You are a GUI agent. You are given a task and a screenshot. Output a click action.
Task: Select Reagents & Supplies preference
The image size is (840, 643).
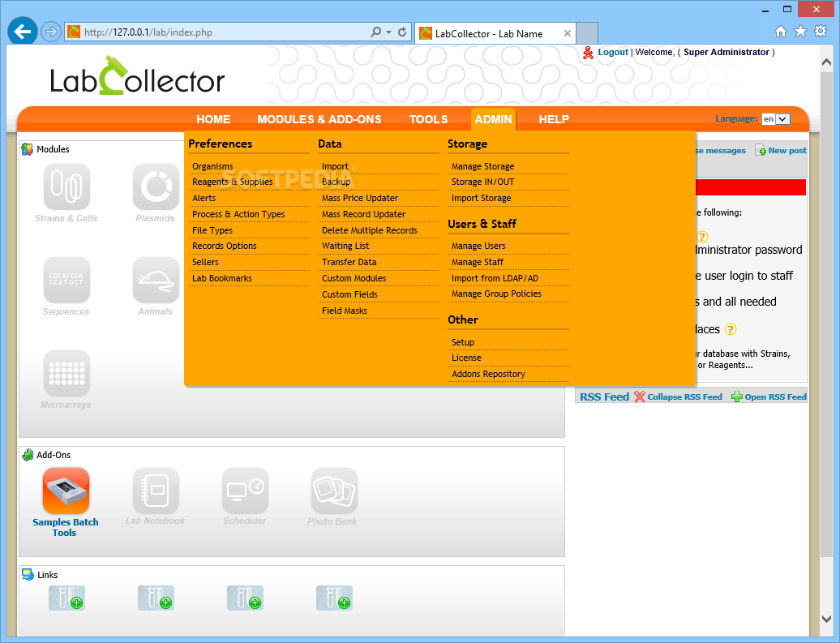click(x=233, y=182)
